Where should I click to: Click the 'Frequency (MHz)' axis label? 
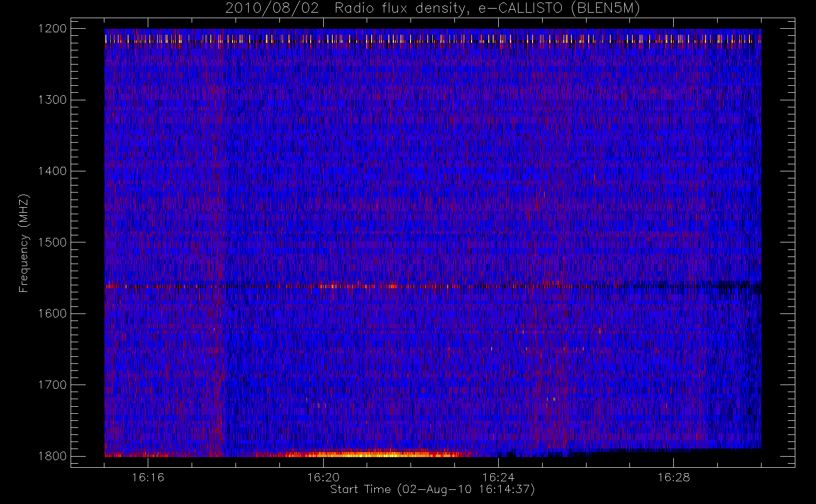coord(24,243)
